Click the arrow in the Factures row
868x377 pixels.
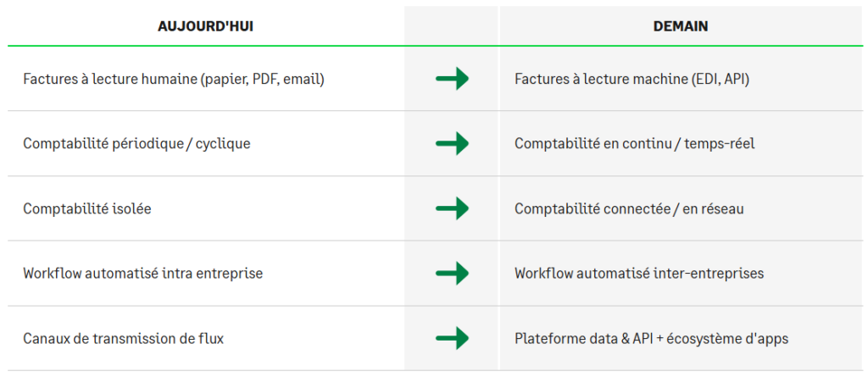coord(452,80)
